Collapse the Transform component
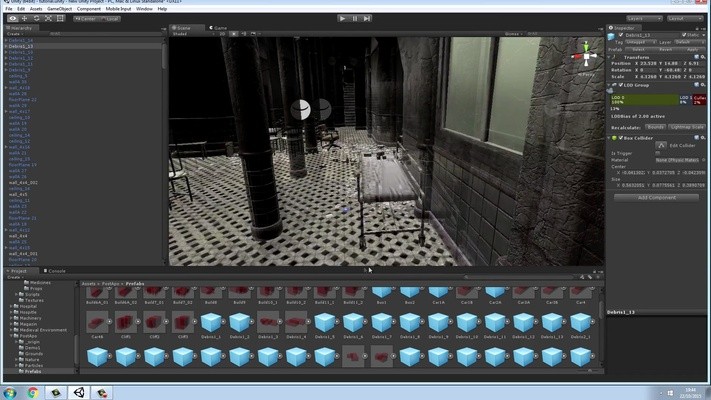711x400 pixels. 609,57
